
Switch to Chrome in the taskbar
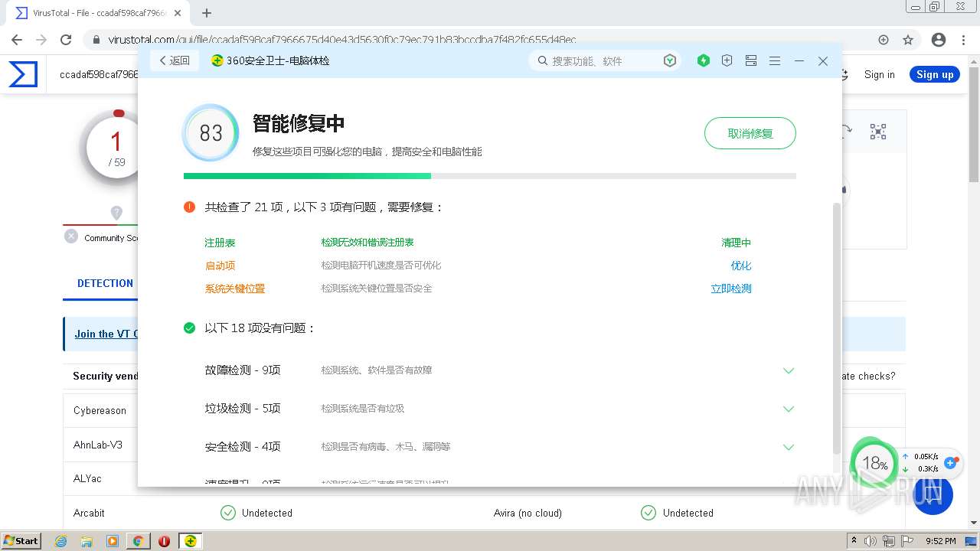138,541
